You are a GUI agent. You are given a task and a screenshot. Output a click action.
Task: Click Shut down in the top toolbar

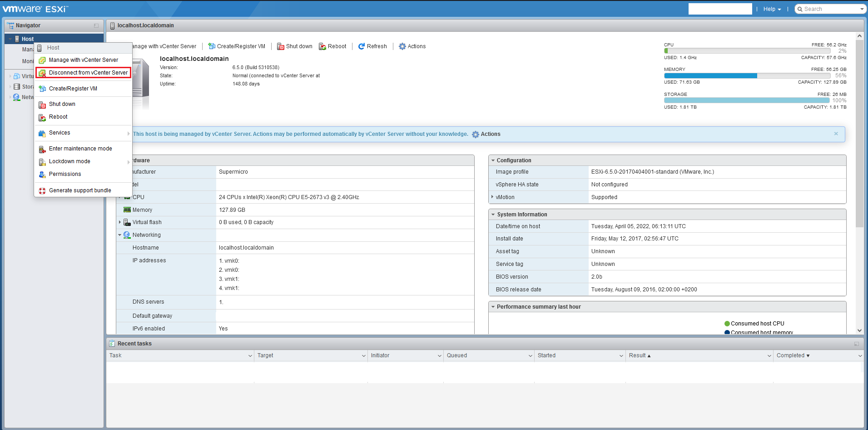click(x=295, y=46)
